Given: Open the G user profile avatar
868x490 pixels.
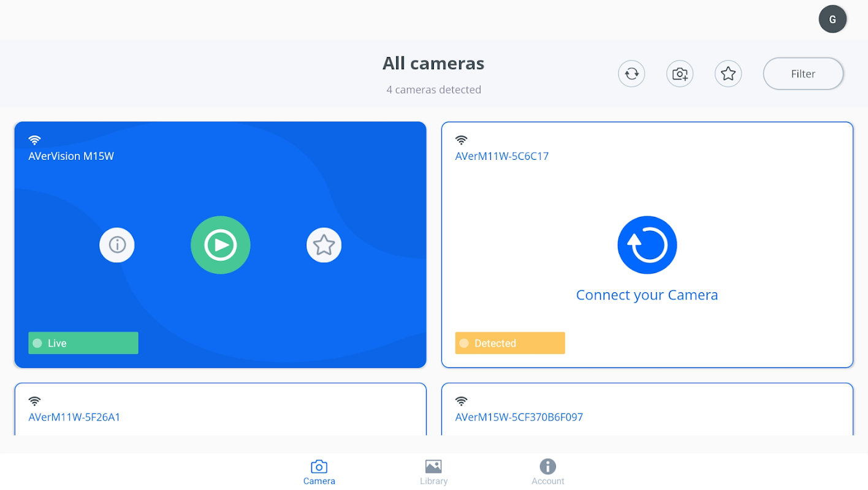Looking at the screenshot, I should click(832, 20).
